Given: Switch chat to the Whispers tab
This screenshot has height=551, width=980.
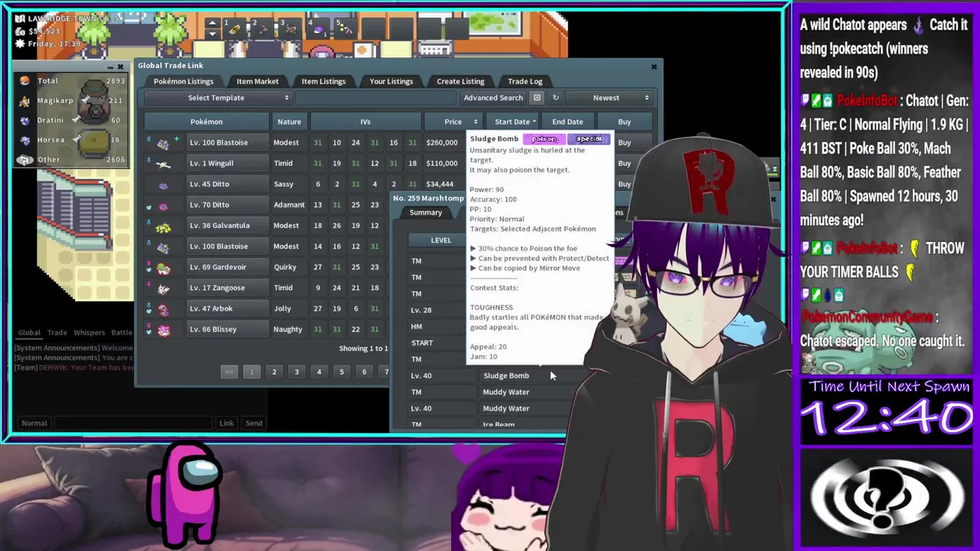Looking at the screenshot, I should tap(90, 333).
